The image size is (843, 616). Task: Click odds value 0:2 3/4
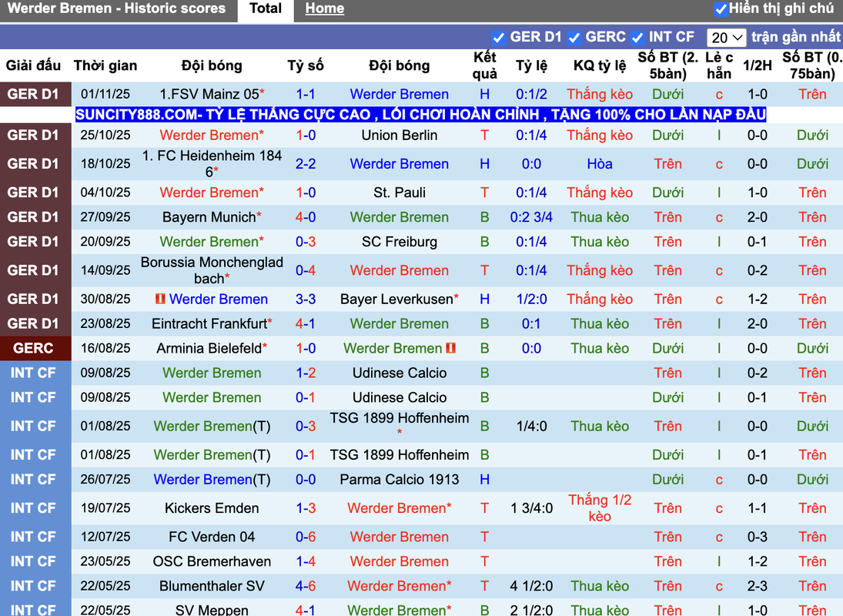(x=531, y=217)
